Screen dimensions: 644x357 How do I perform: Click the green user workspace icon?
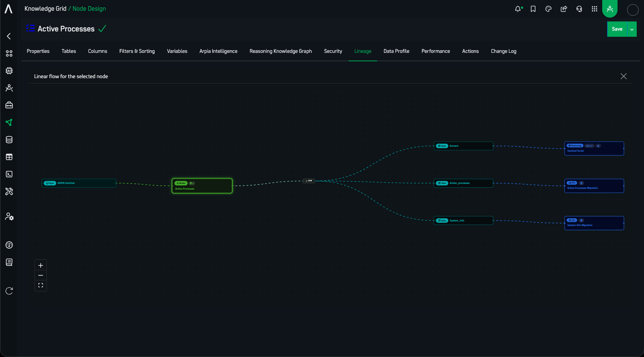tap(610, 9)
